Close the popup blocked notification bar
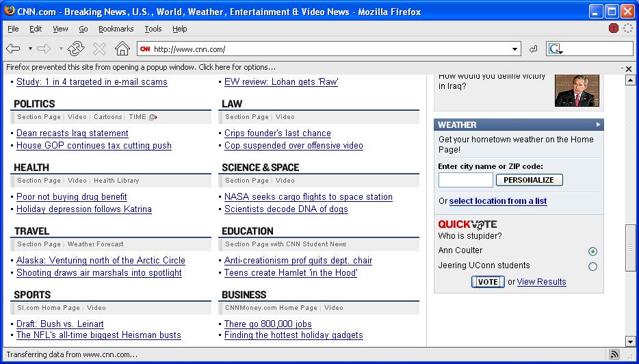 629,68
